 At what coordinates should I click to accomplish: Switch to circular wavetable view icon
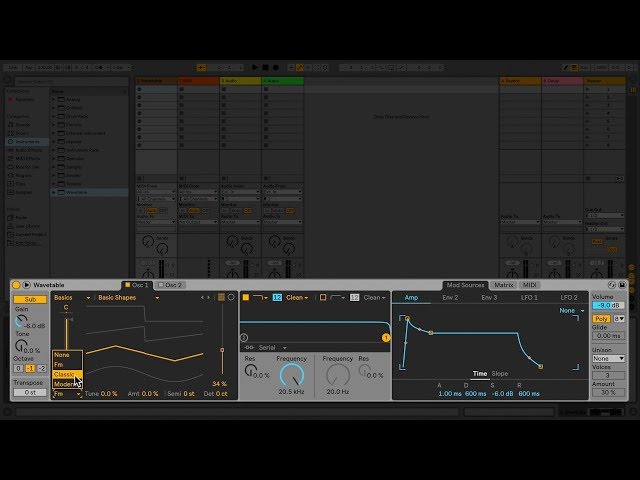pos(231,298)
